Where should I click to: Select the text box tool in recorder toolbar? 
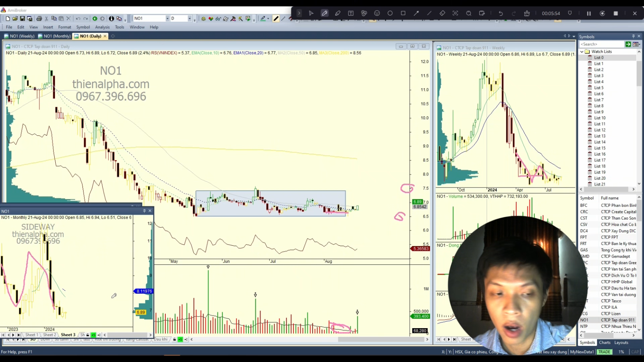tap(351, 13)
